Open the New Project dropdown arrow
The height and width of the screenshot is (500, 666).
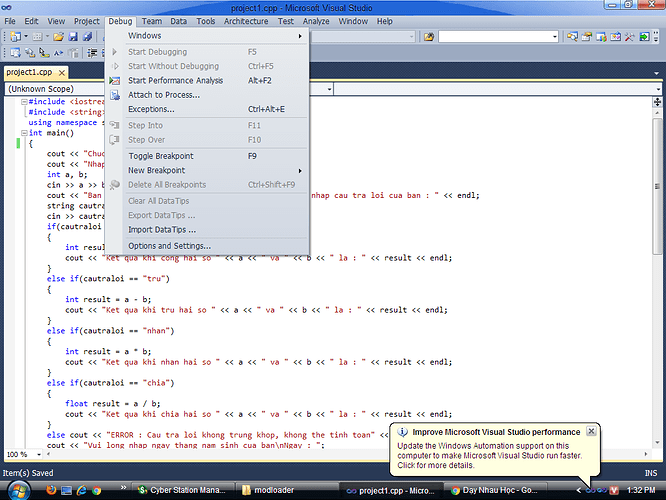pos(25,37)
